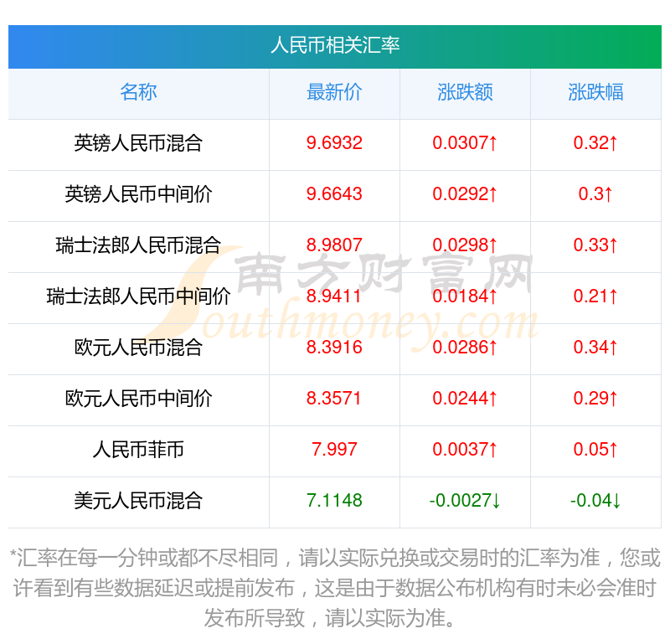
Task: Click the table title 人民币相关汇率
Action: [335, 46]
